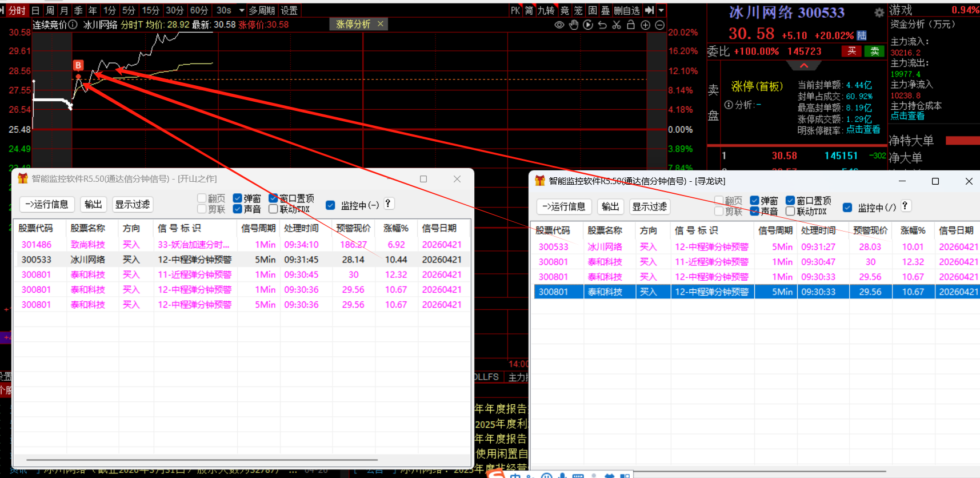
Task: Click 输出 button in 开山之作 window
Action: coord(93,204)
